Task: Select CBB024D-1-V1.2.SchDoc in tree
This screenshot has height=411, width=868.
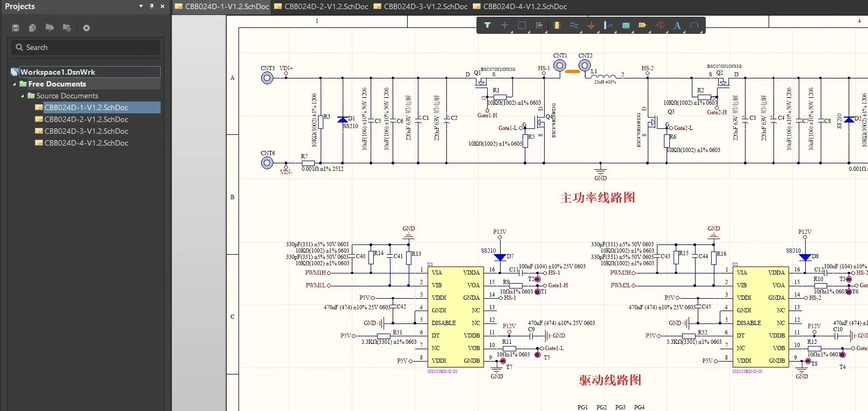Action: (86, 107)
